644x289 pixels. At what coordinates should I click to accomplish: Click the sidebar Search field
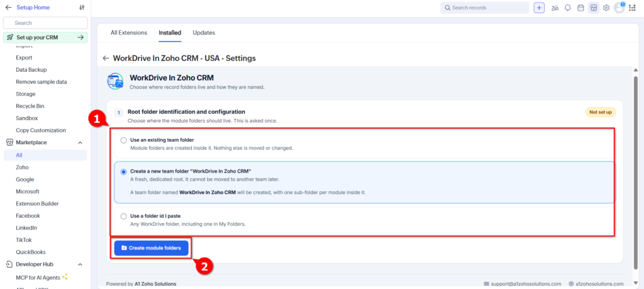[45, 23]
